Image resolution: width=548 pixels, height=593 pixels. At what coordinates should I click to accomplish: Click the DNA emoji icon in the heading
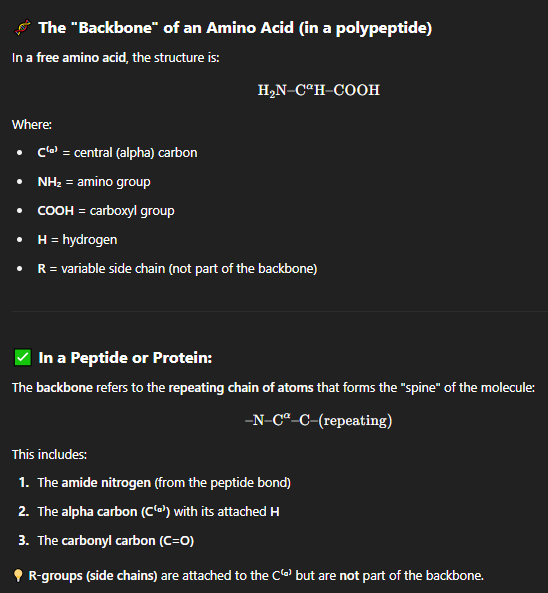coord(22,28)
